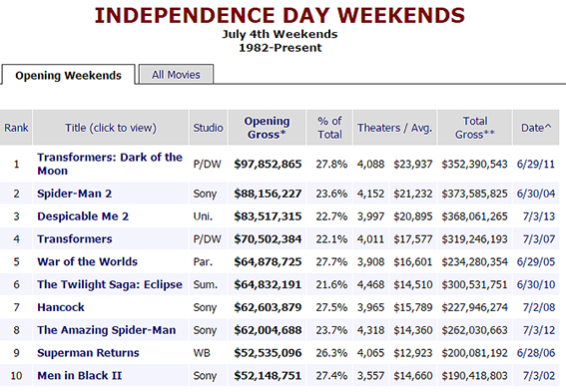
Task: Select the Opening Weekends tab
Action: 68,76
